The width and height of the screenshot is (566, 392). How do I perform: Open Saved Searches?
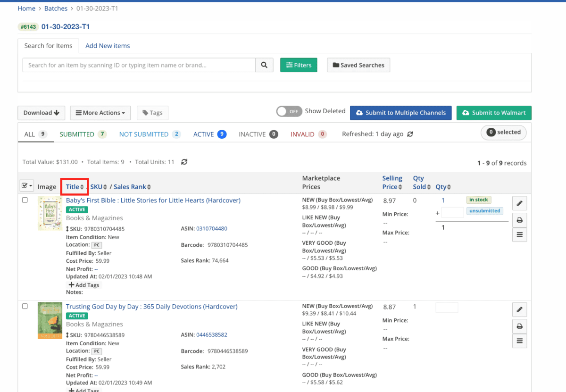tap(358, 65)
